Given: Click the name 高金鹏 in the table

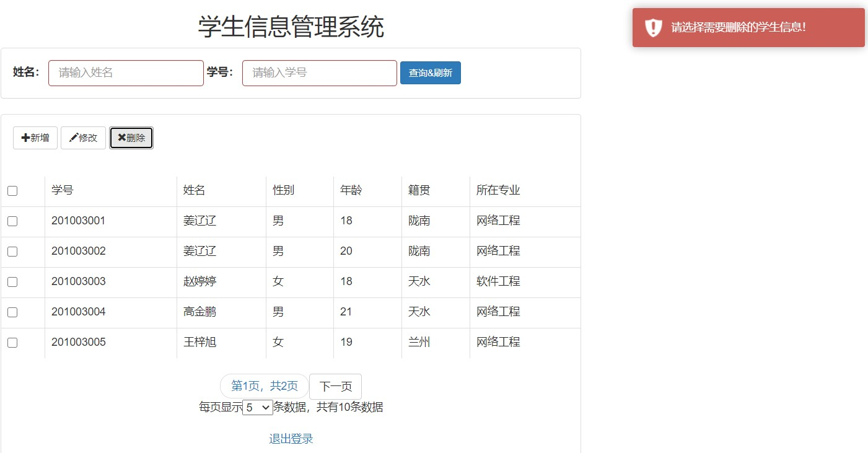Looking at the screenshot, I should pyautogui.click(x=200, y=312).
